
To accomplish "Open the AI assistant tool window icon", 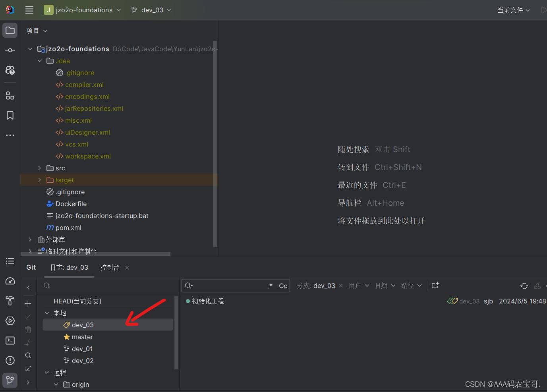I will point(10,70).
